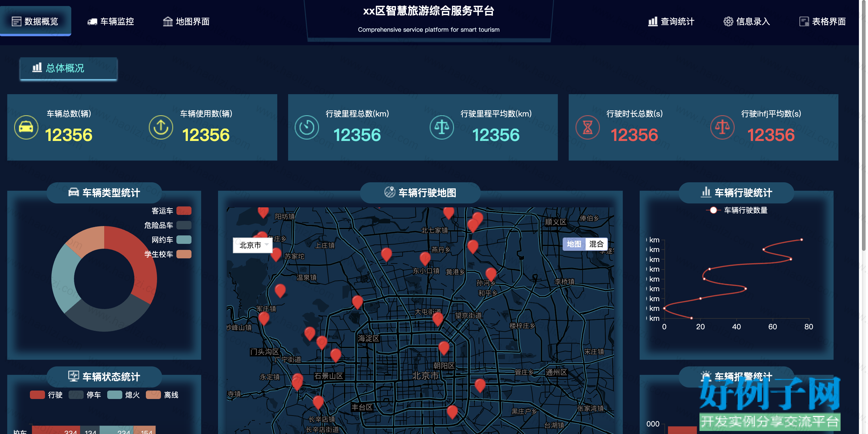Toggle 学生校车 legend item
Image resolution: width=868 pixels, height=434 pixels.
pyautogui.click(x=168, y=254)
